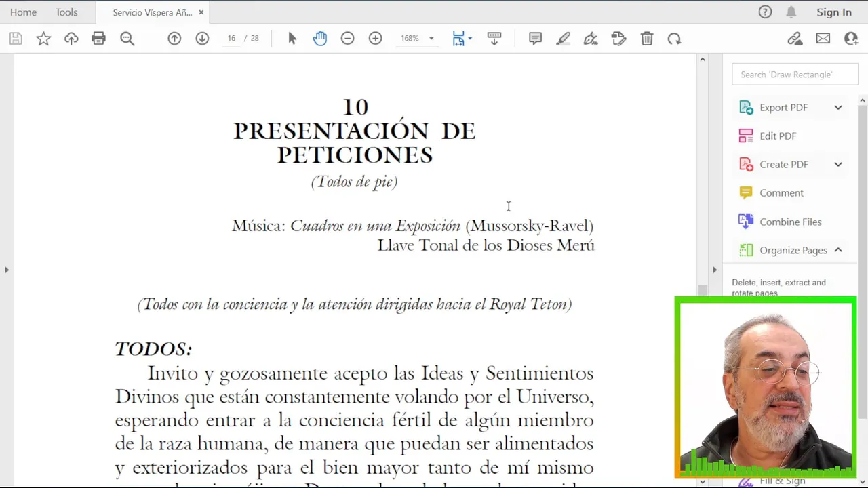Close the Servicio Víspera document tab
The height and width of the screenshot is (488, 868).
[x=201, y=12]
